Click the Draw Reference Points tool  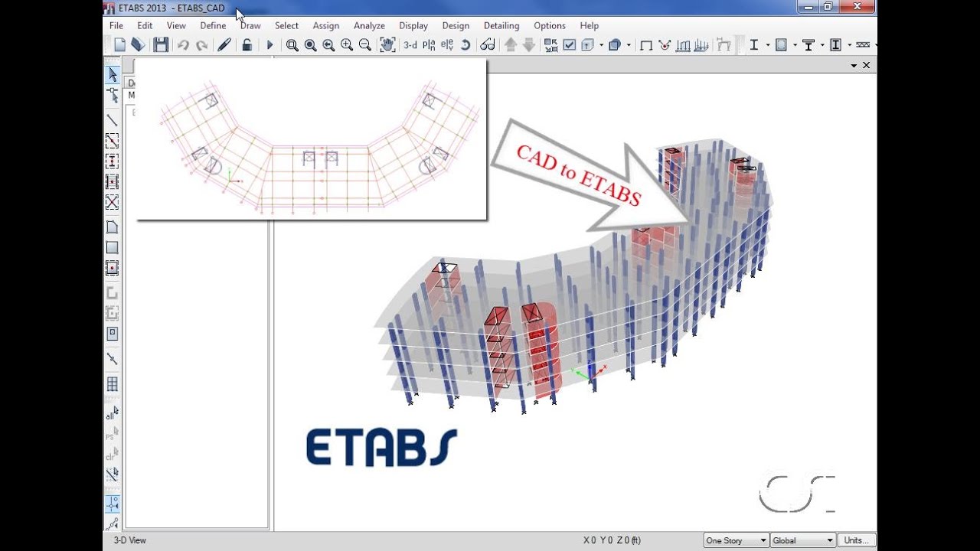tap(113, 359)
